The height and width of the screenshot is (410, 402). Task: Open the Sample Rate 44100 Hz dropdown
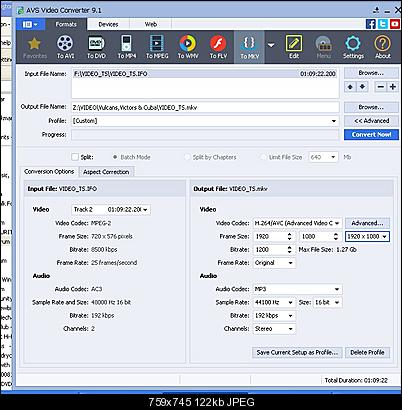tap(274, 302)
